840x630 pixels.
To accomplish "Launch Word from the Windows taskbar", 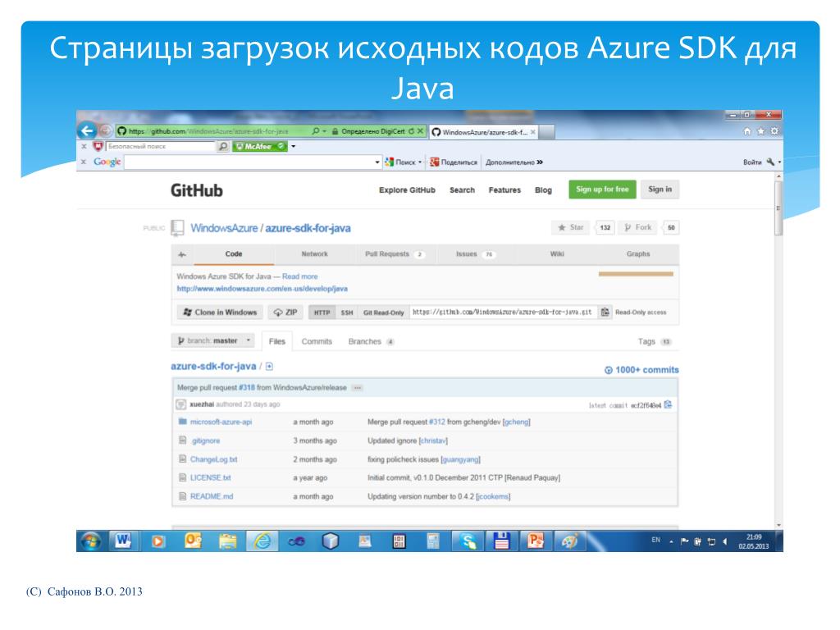I will tap(125, 541).
